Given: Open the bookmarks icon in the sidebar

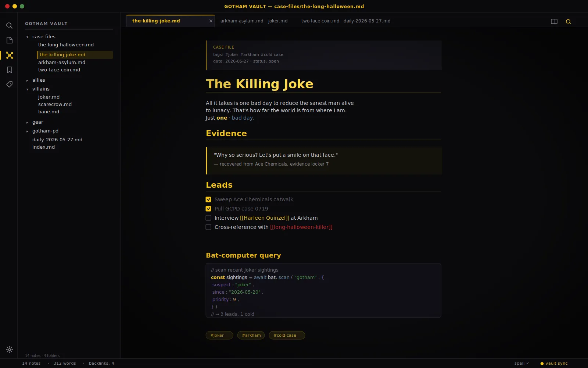Looking at the screenshot, I should 10,70.
